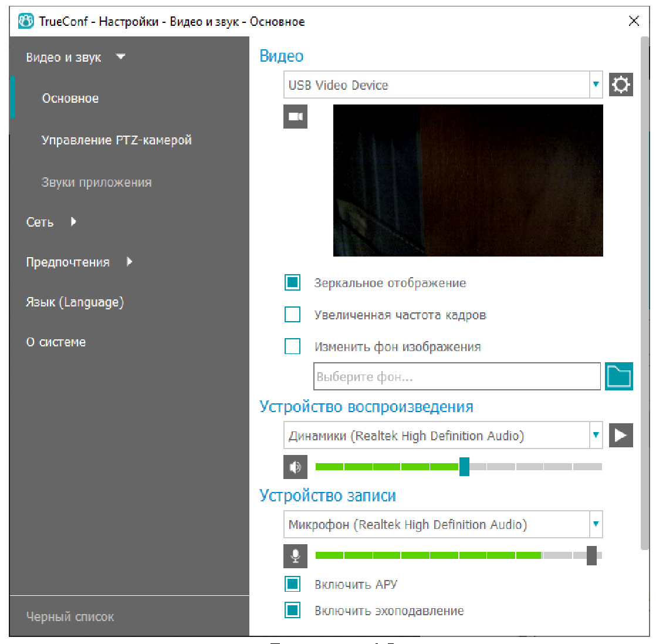656x644 pixels.
Task: Open the USB Video Device dropdown
Action: pyautogui.click(x=596, y=85)
